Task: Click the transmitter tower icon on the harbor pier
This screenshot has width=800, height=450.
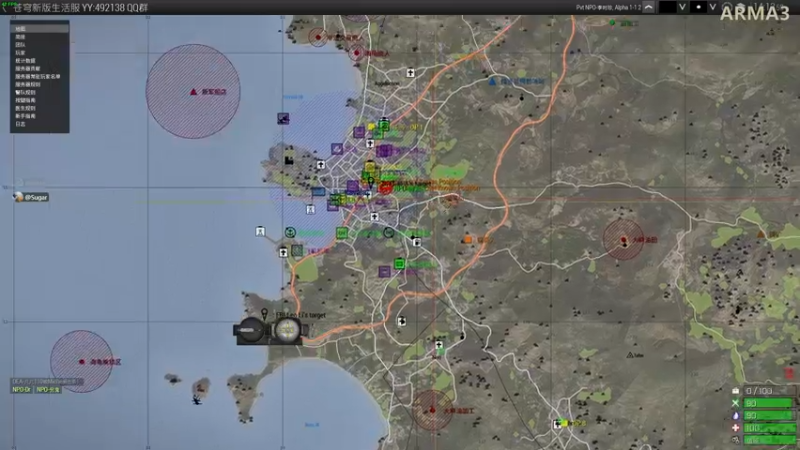Action: coord(260,232)
